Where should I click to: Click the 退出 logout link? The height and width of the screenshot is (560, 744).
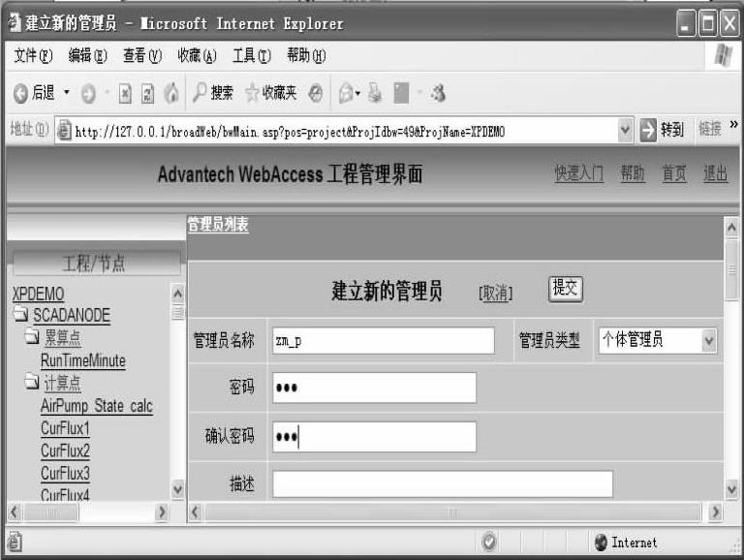(716, 173)
